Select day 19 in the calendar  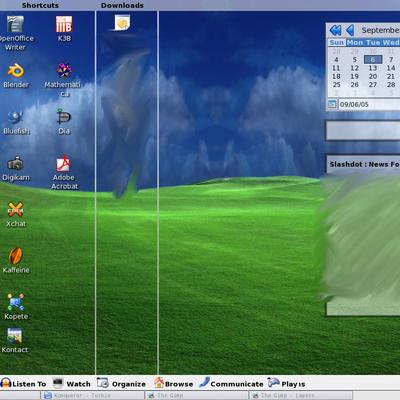tap(354, 76)
